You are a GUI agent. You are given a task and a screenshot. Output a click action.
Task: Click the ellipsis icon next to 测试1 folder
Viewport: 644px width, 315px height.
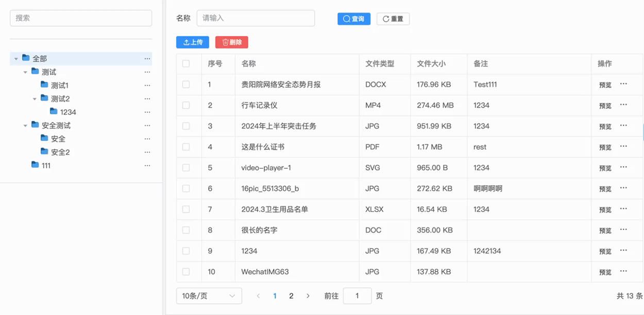tap(147, 85)
